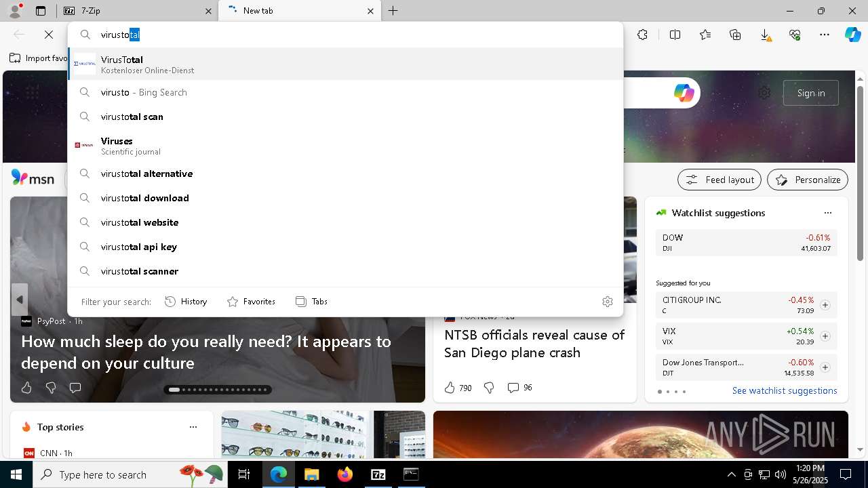Open a new tab with plus button
The height and width of the screenshot is (488, 868).
point(393,11)
